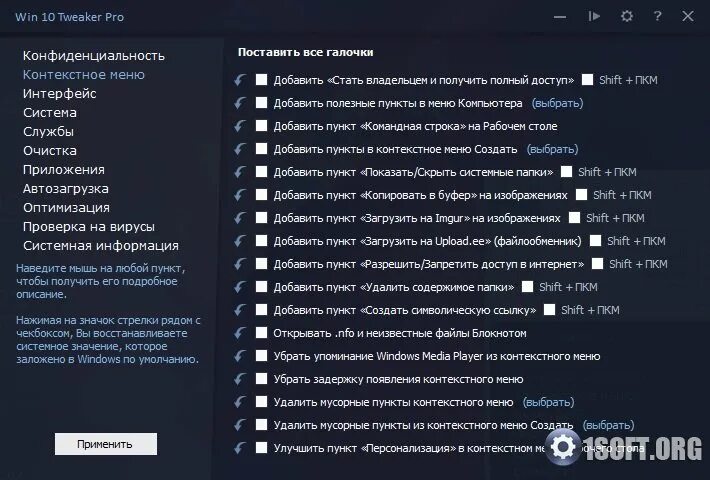Reset arrow for 'мусорные пункты из контекстного меню Создать'
The image size is (710, 480).
[240, 425]
